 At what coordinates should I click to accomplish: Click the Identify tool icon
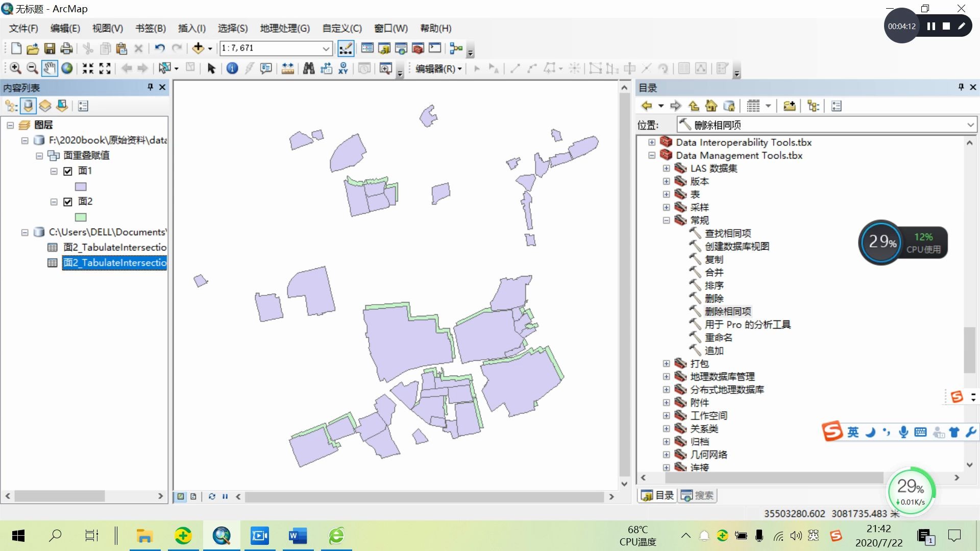[232, 68]
